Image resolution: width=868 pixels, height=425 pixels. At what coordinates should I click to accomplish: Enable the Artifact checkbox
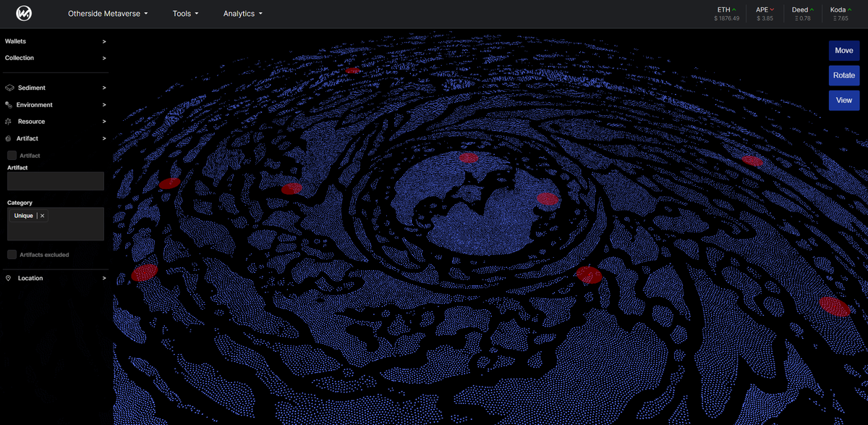12,155
